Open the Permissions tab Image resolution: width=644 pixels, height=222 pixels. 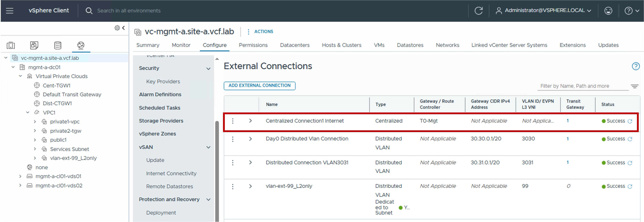click(x=253, y=45)
